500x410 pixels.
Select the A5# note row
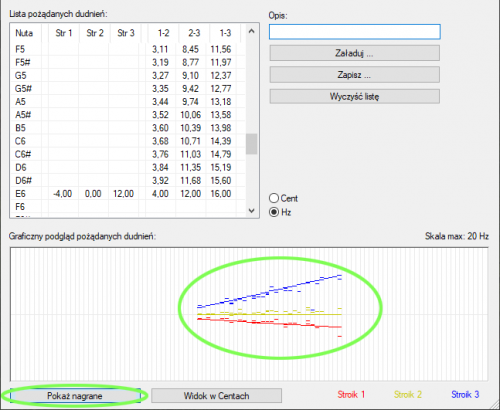(128, 115)
